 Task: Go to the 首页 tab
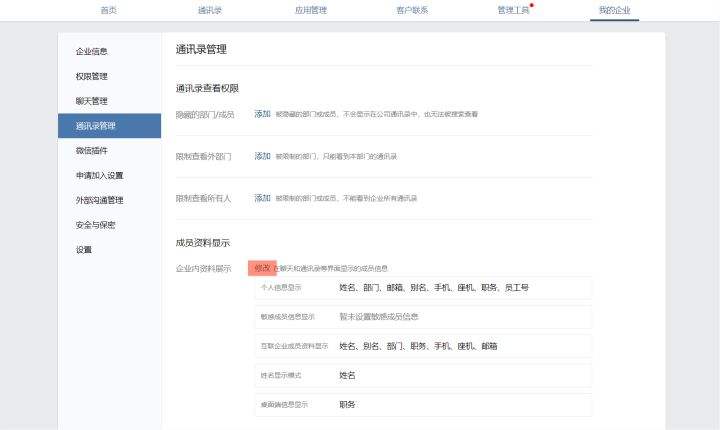click(108, 10)
